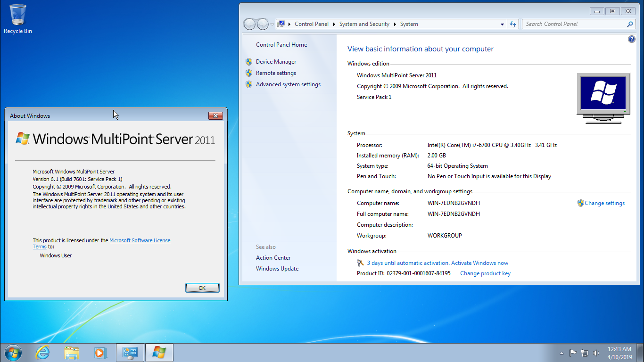The image size is (644, 362).
Task: Click shield icon beside Advanced system settings
Action: [x=249, y=84]
